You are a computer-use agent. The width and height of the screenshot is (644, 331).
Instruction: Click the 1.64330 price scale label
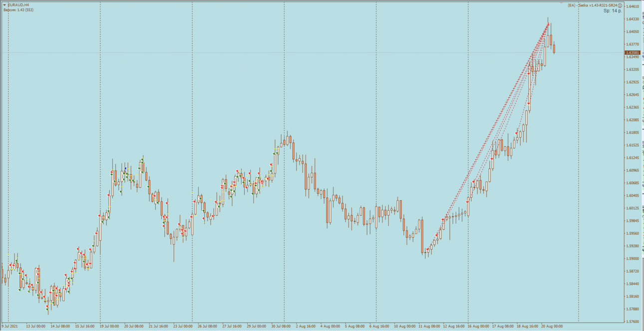coord(633,19)
